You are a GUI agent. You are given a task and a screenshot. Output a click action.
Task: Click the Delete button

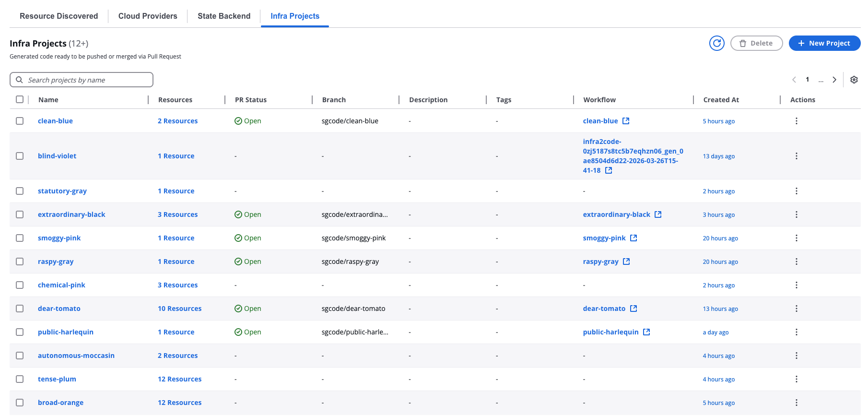(756, 43)
